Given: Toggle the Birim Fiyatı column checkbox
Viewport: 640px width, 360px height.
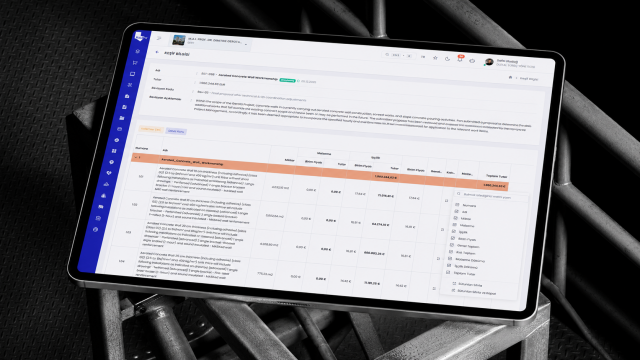Looking at the screenshot, I should (x=453, y=238).
